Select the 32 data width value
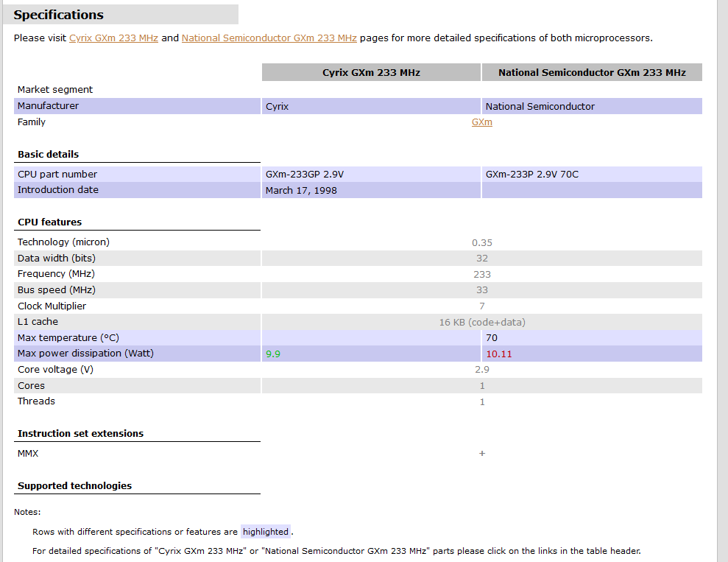The image size is (728, 562). point(482,259)
